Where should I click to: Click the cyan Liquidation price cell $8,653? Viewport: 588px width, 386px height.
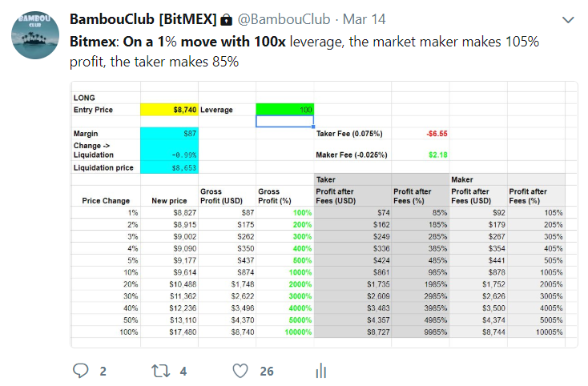pyautogui.click(x=170, y=167)
